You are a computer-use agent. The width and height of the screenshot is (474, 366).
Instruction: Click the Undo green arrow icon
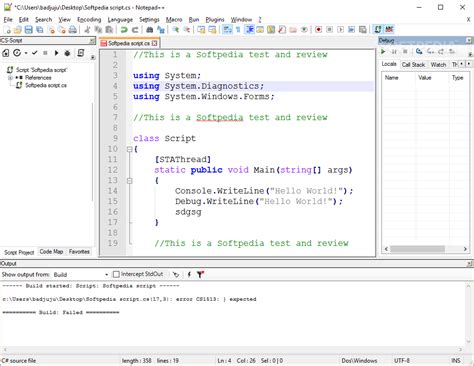[124, 30]
